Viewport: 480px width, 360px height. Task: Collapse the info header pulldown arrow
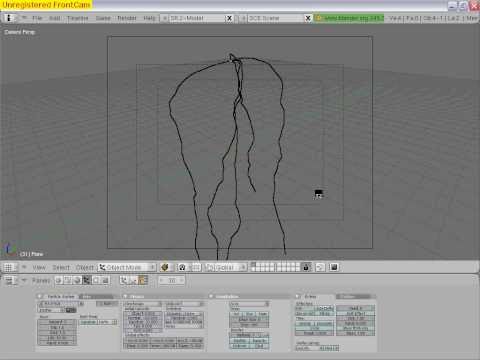[24, 18]
